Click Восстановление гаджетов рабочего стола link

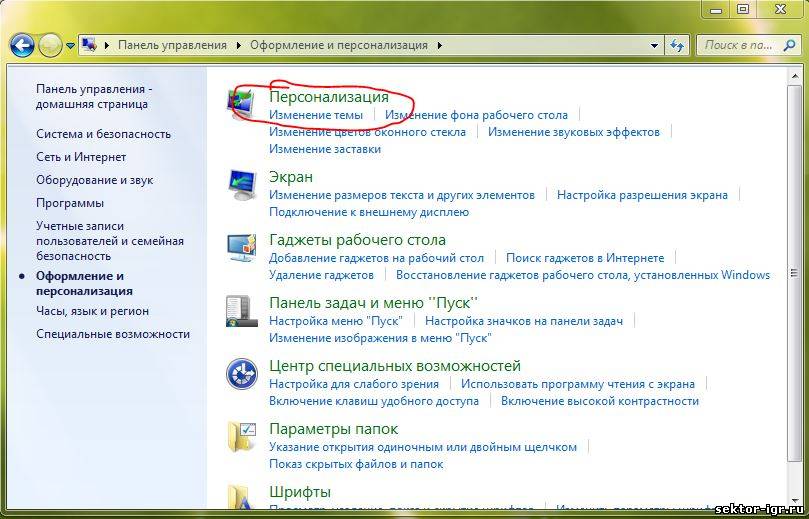tap(583, 275)
